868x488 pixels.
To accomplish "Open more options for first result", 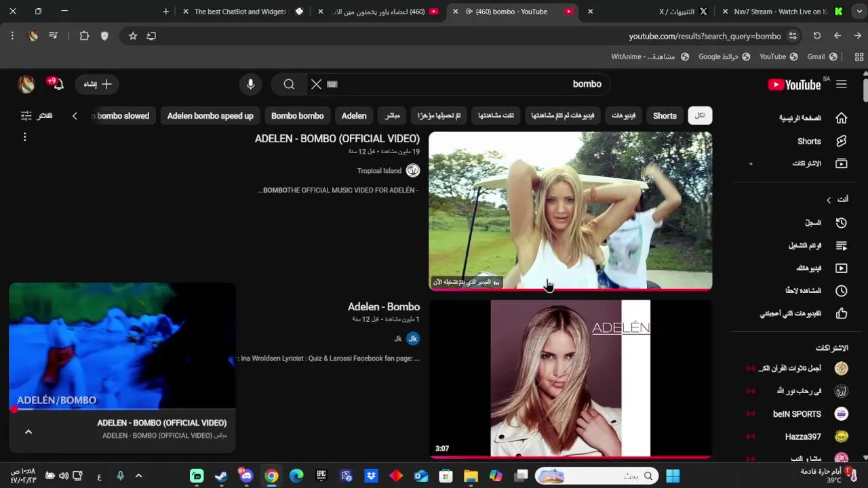I will [24, 137].
